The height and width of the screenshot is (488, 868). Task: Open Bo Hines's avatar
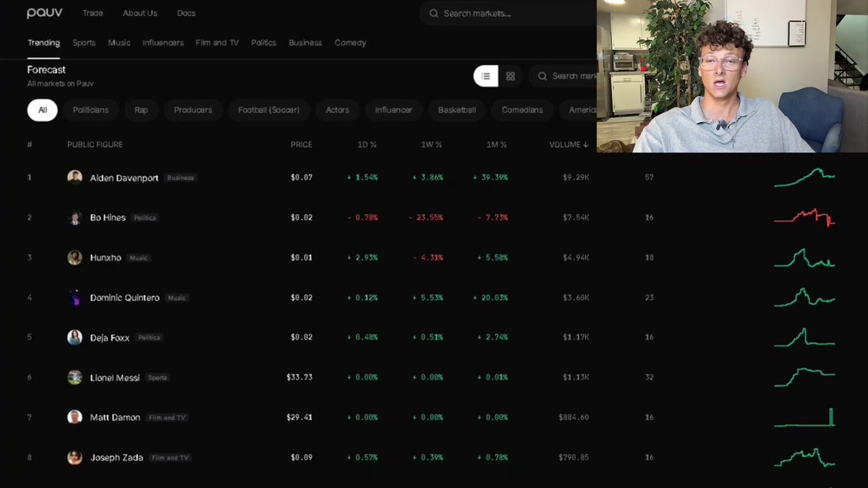75,218
